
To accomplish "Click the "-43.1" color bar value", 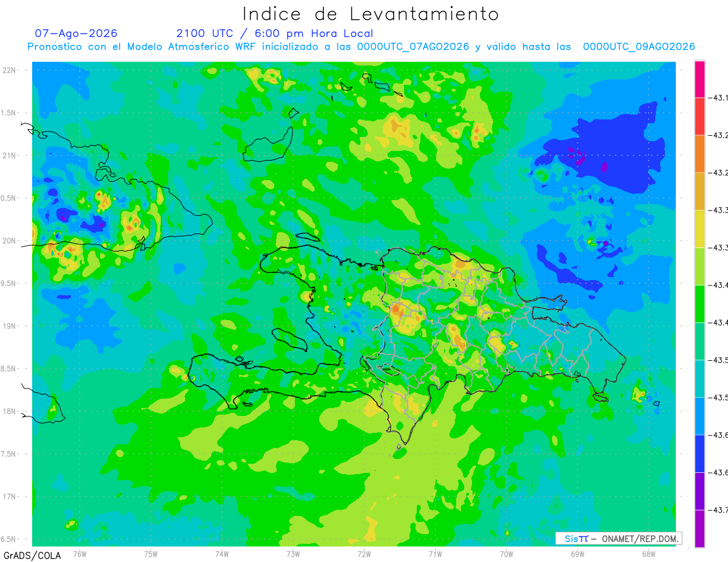I will [720, 98].
